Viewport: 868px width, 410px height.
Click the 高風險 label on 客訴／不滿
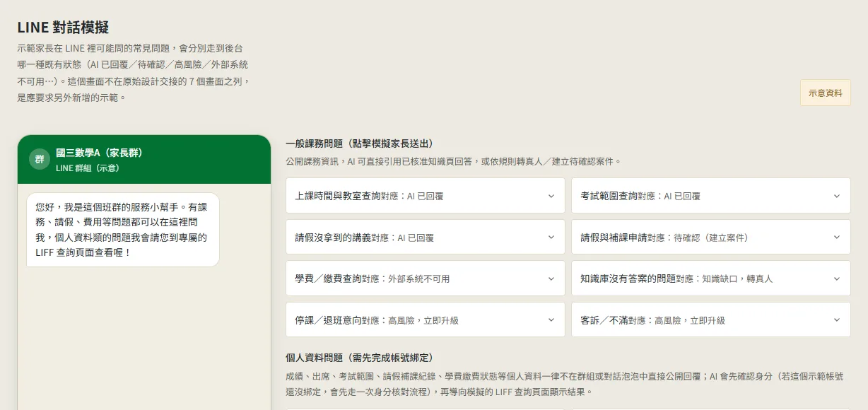point(676,321)
